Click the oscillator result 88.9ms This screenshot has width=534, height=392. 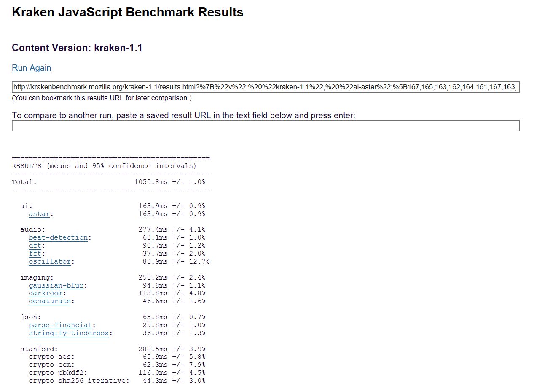point(155,261)
